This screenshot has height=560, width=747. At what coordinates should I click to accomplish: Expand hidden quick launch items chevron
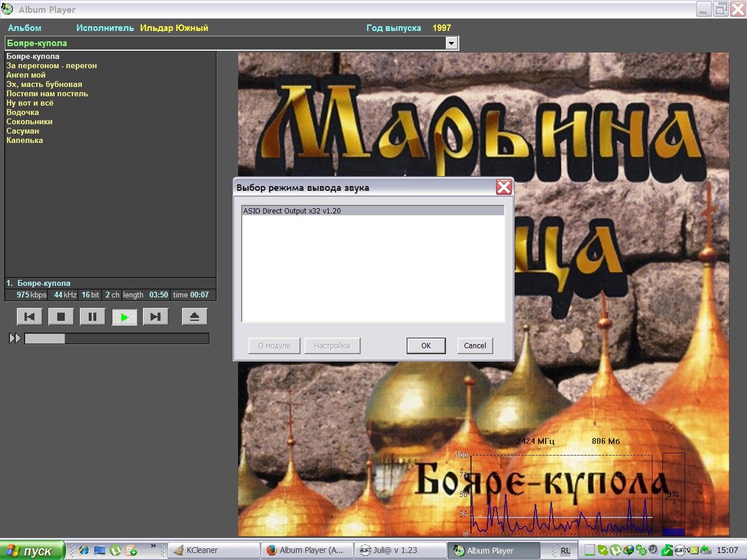point(153,547)
